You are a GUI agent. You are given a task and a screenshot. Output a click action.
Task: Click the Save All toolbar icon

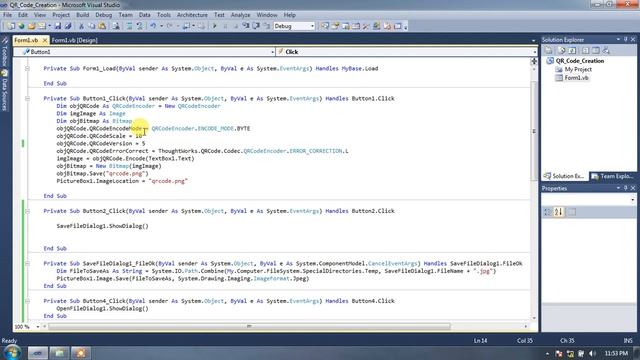coord(68,26)
